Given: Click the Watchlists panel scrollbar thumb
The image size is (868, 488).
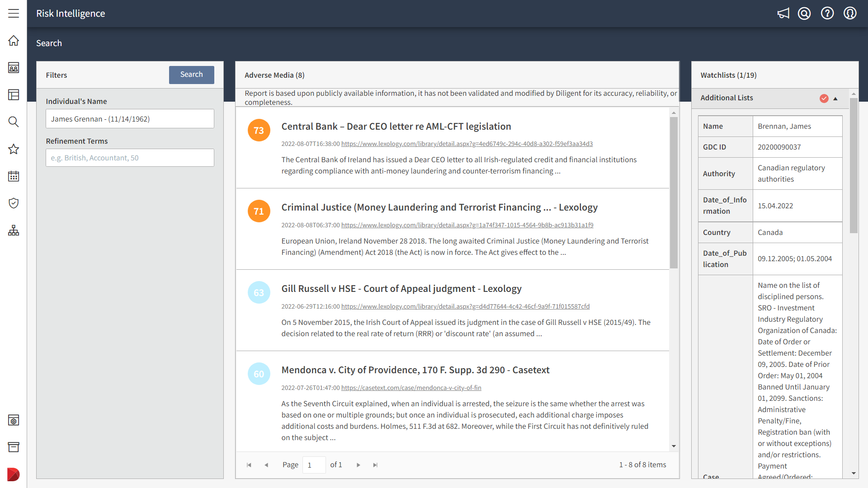Looking at the screenshot, I should [854, 165].
